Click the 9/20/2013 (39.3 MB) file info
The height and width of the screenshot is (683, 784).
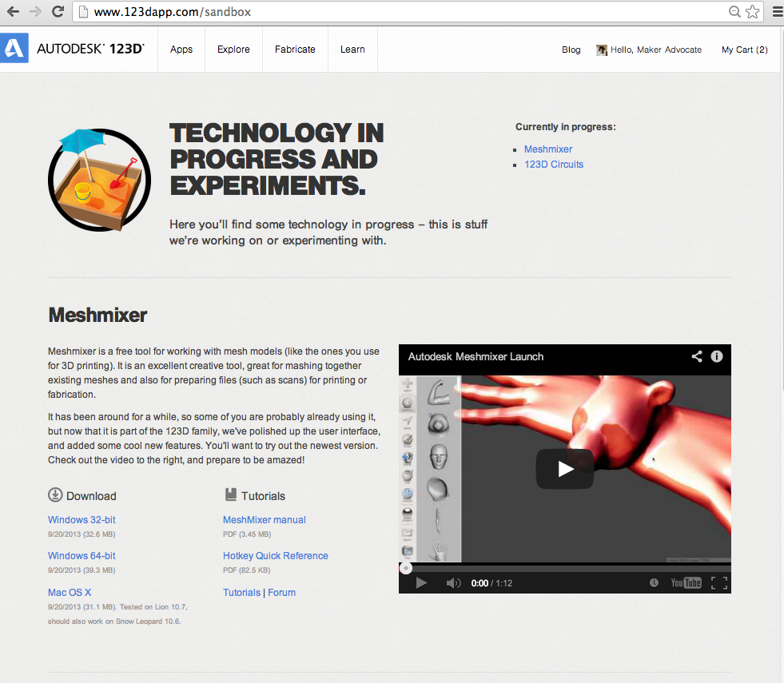(x=82, y=570)
